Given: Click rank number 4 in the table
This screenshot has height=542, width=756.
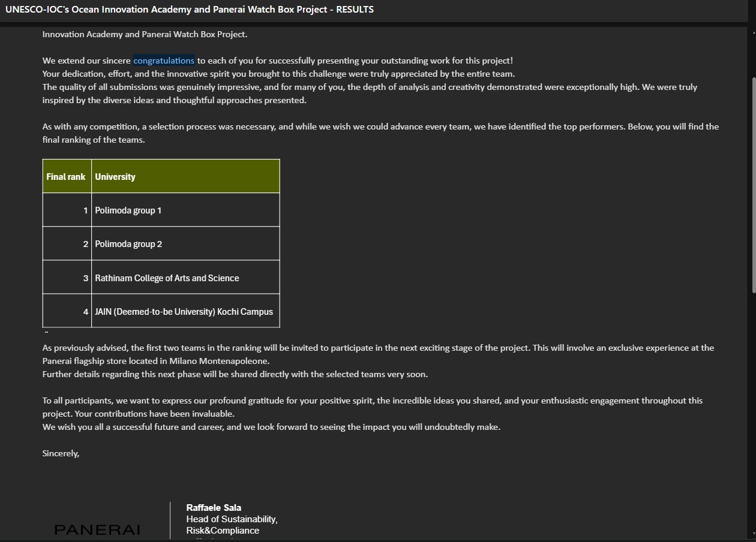Looking at the screenshot, I should pyautogui.click(x=86, y=312).
